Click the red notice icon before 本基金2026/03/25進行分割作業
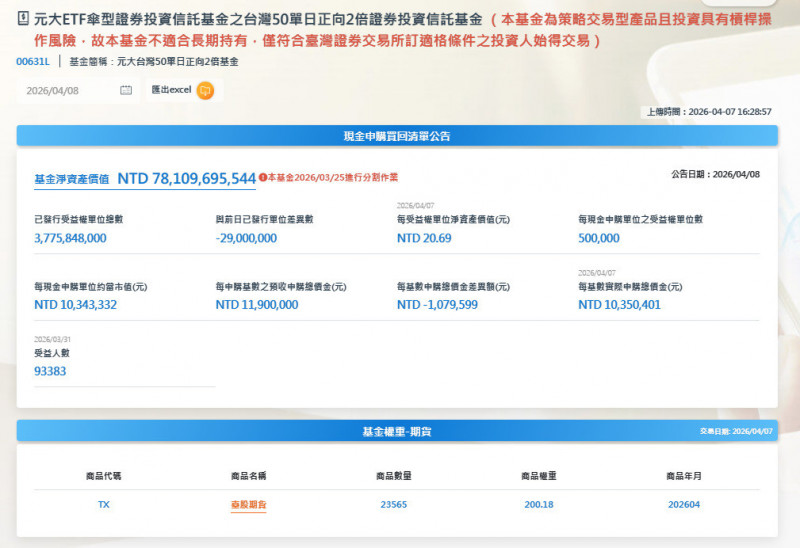 [x=263, y=178]
